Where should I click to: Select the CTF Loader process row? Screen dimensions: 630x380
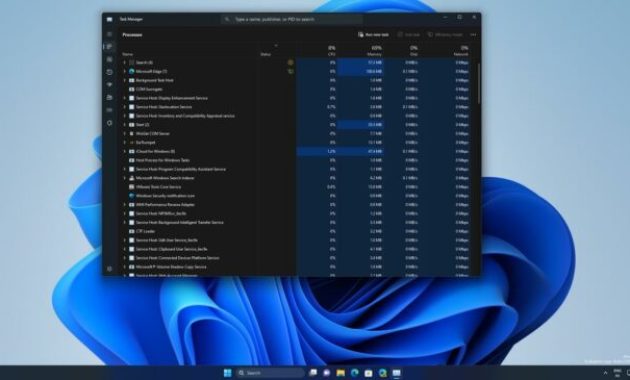pos(297,231)
